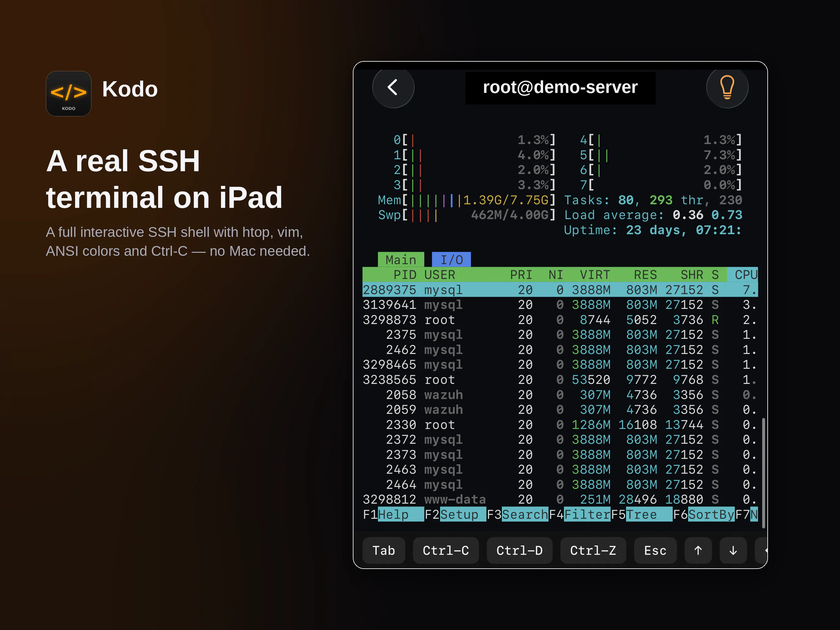Sort by the USER column header
The height and width of the screenshot is (630, 840).
440,275
